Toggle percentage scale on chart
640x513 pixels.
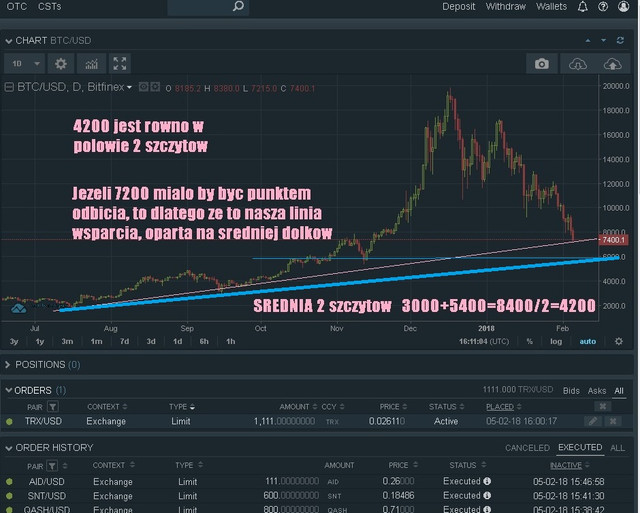coord(529,341)
